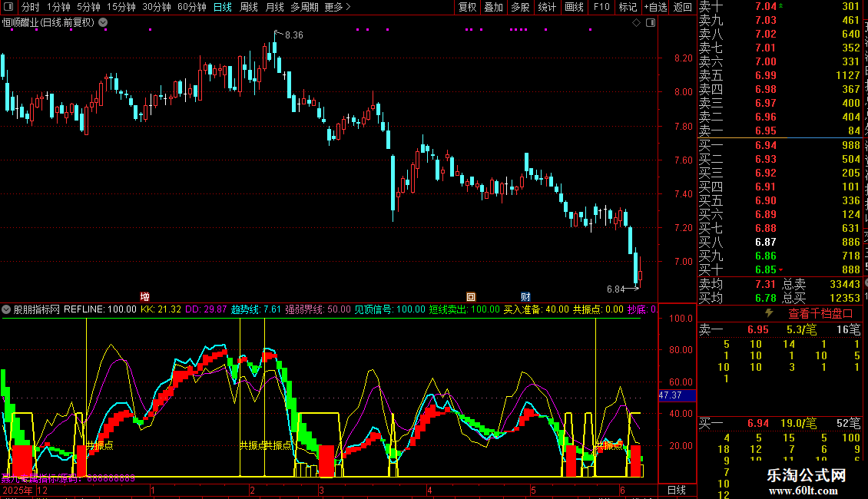868x499 pixels.
Task: Click the 卖一 6.95 order row
Action: pos(780,131)
